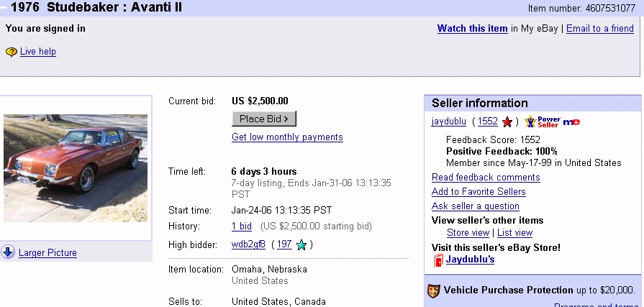Viewport: 644px width, 307px height.
Task: Open the seller's 'me' page icon
Action: click(x=571, y=122)
